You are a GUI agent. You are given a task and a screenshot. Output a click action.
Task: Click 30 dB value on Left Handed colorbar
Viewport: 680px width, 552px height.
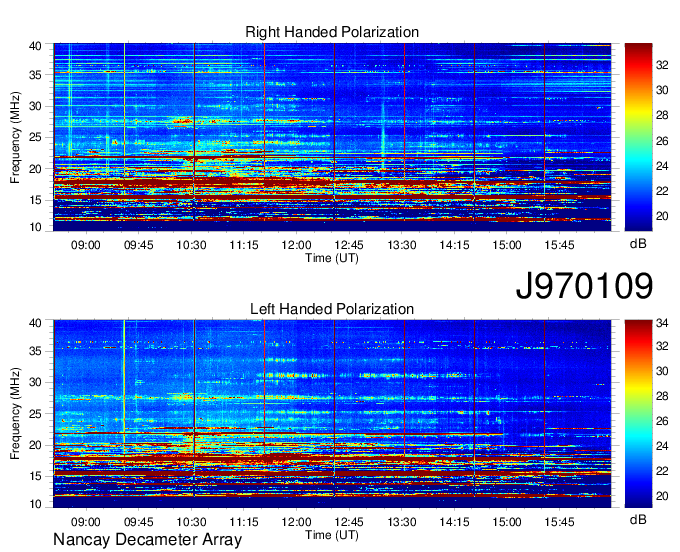(662, 371)
